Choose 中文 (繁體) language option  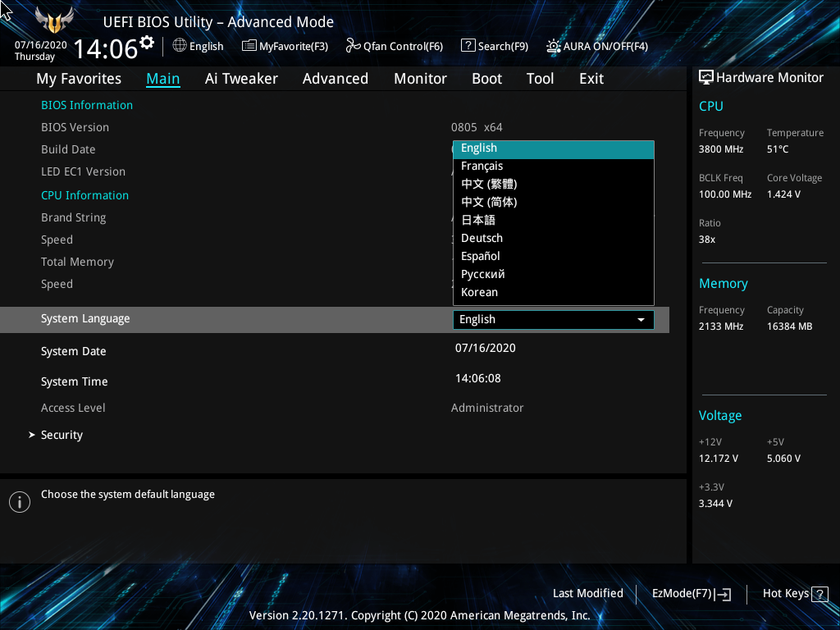click(554, 185)
